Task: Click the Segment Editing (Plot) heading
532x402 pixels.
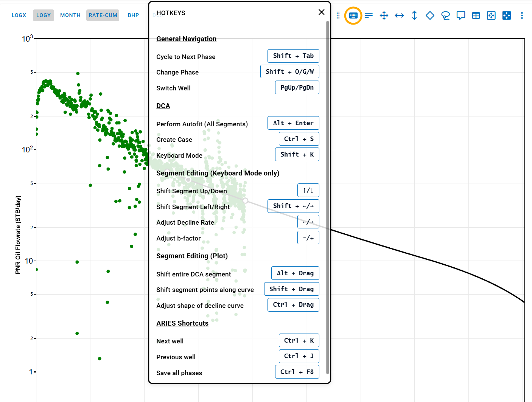Action: point(192,256)
